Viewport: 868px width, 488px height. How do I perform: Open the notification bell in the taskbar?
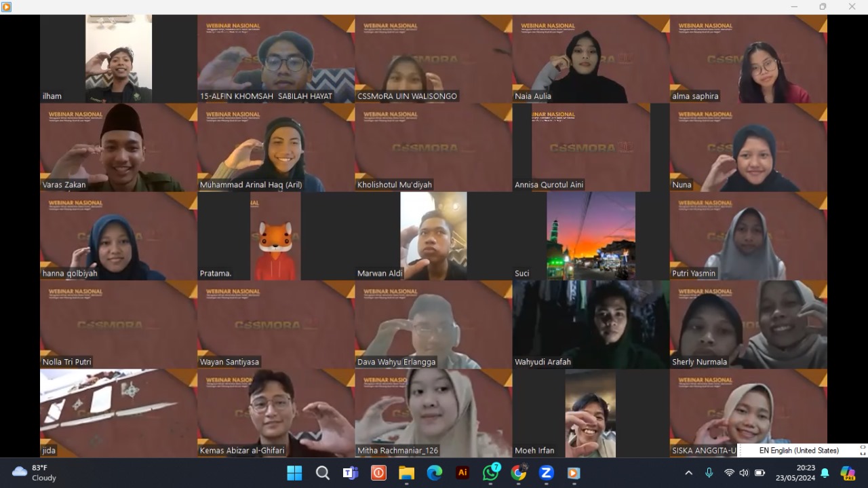(x=825, y=473)
